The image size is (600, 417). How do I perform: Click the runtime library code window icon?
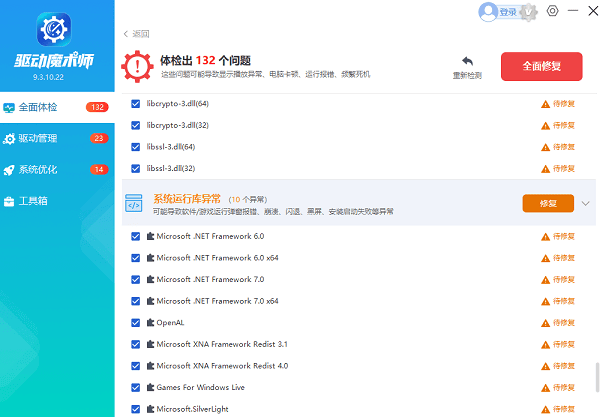(134, 203)
